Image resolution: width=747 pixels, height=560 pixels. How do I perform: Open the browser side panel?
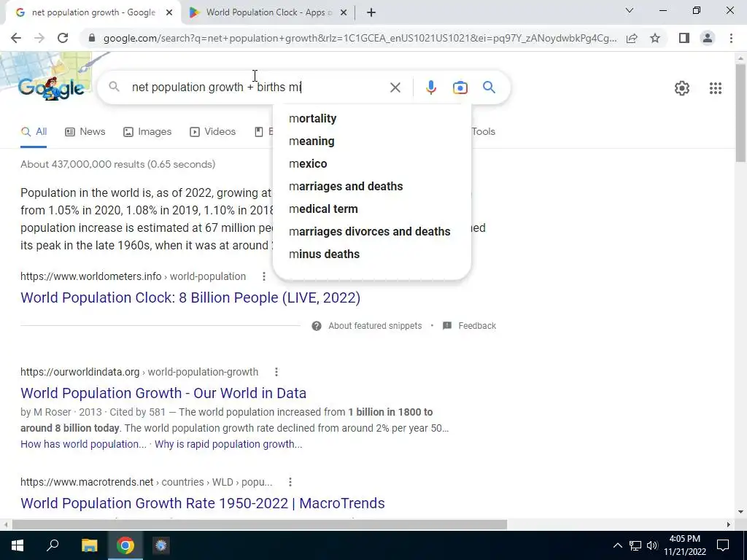684,38
